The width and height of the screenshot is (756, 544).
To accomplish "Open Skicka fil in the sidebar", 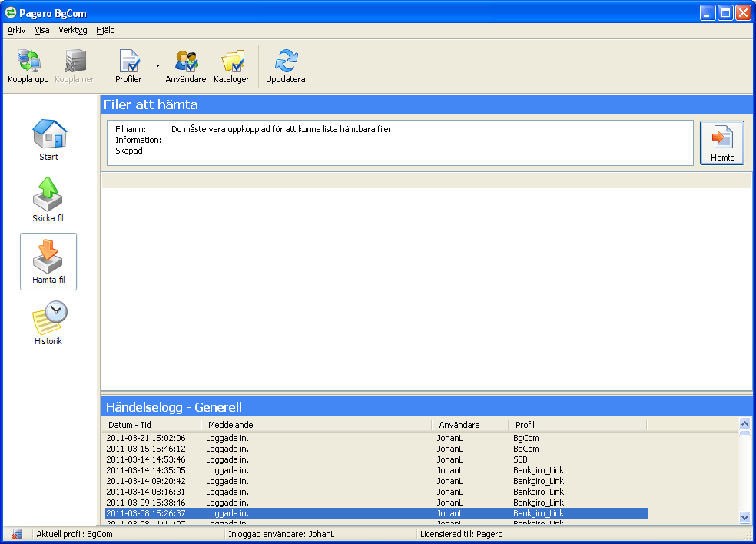I will pyautogui.click(x=48, y=200).
